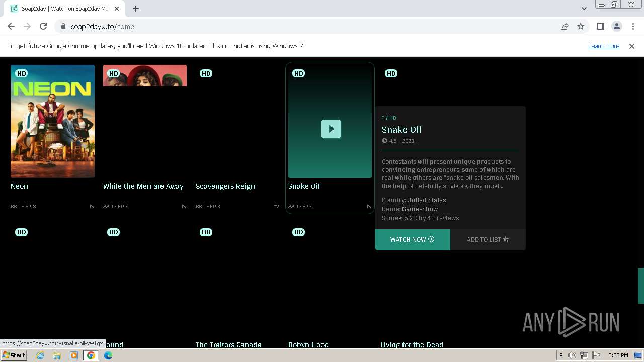Open Living for the Dead title
This screenshot has width=644, height=362.
point(412,345)
